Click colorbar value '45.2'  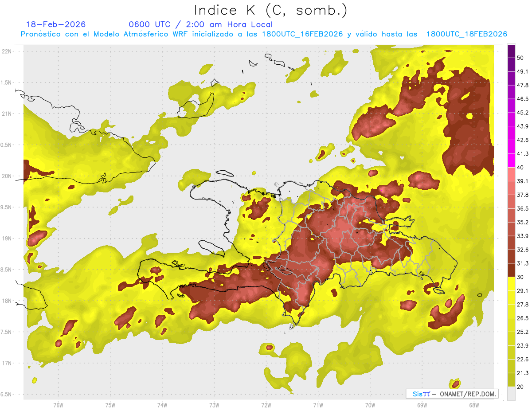(x=523, y=113)
